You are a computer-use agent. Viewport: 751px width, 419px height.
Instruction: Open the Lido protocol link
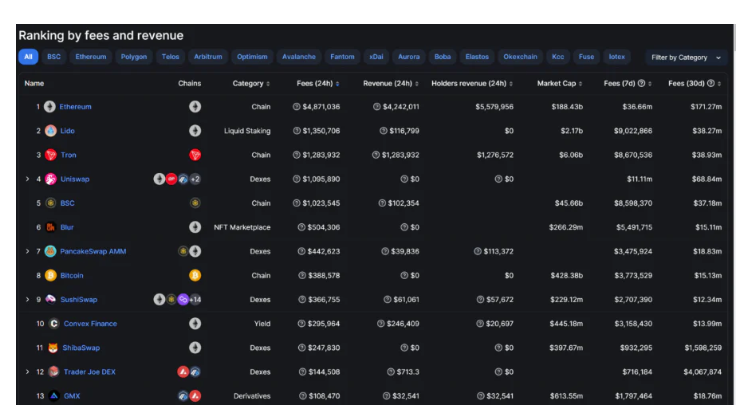coord(67,131)
